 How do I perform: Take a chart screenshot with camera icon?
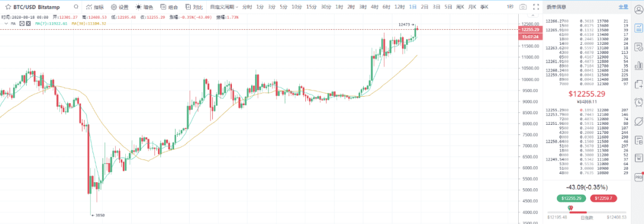523,7
